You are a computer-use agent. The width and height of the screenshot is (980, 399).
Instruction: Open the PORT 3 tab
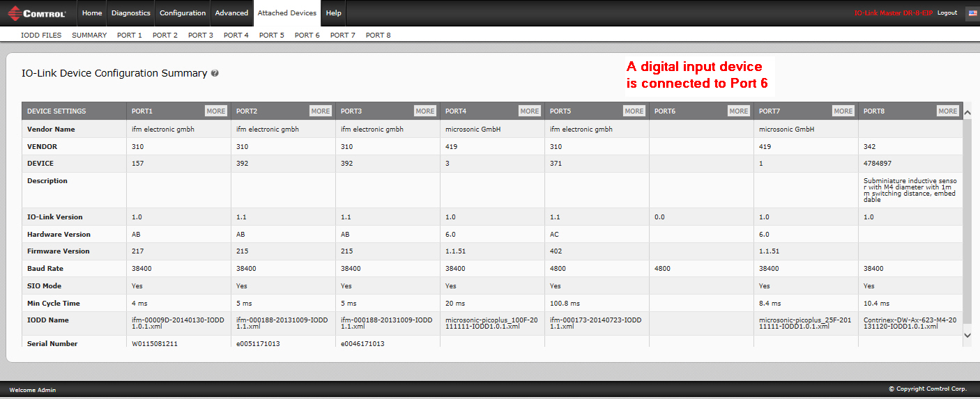201,35
